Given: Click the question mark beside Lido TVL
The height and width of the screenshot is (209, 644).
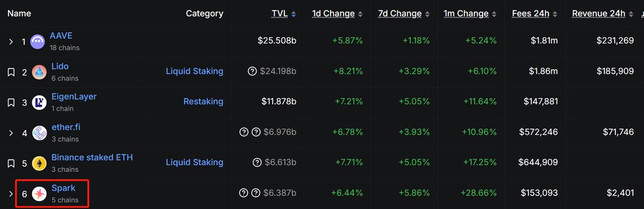Looking at the screenshot, I should pyautogui.click(x=252, y=71).
